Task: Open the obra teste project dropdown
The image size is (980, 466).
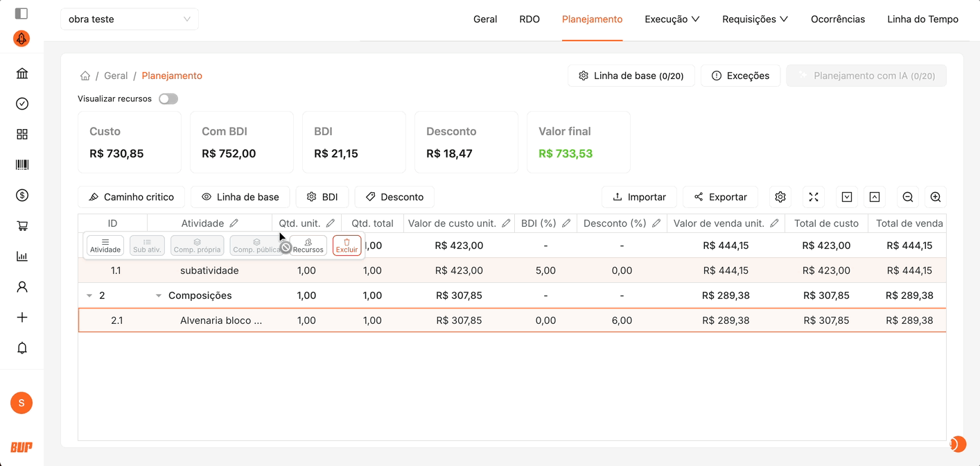Action: click(130, 19)
